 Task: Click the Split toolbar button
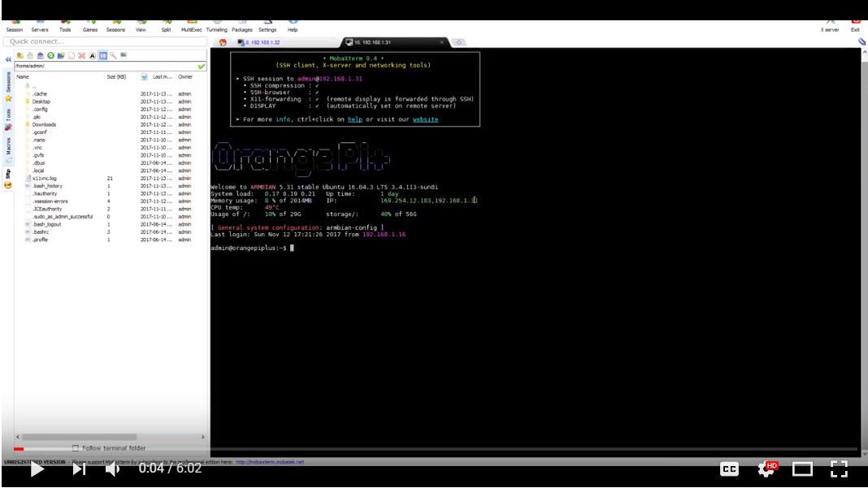coord(166,27)
